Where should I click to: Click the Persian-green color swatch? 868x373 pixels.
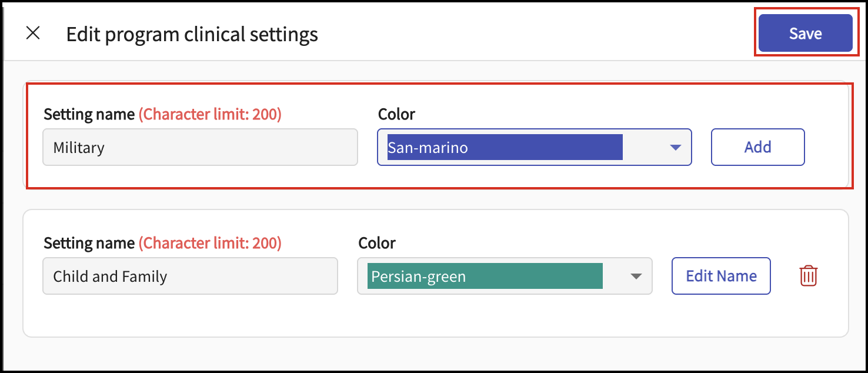coord(485,276)
